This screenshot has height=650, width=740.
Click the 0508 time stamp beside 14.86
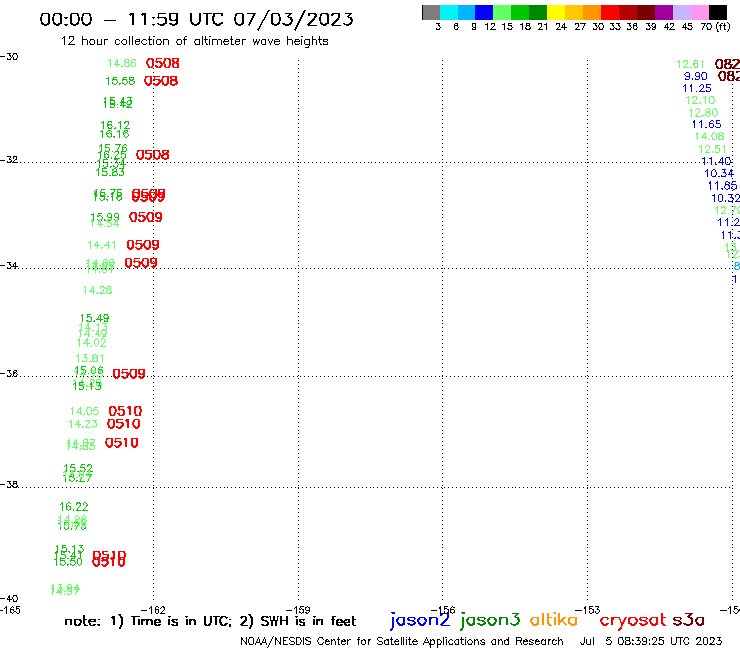pos(162,63)
